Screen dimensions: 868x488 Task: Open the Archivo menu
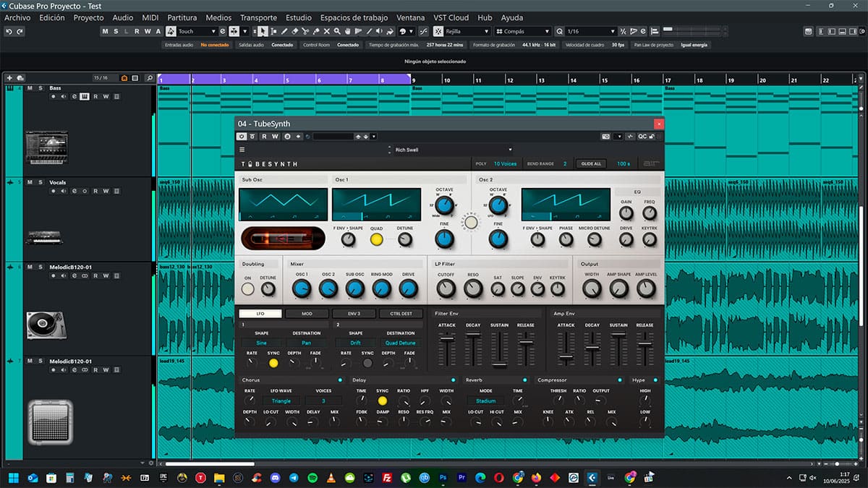pyautogui.click(x=17, y=17)
